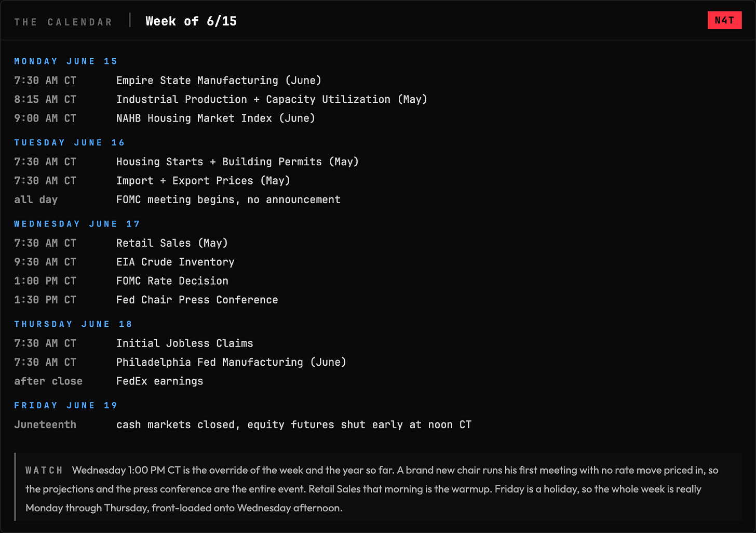Select the 'EIA Crude Inventory' entry
This screenshot has height=533, width=756.
pyautogui.click(x=176, y=262)
